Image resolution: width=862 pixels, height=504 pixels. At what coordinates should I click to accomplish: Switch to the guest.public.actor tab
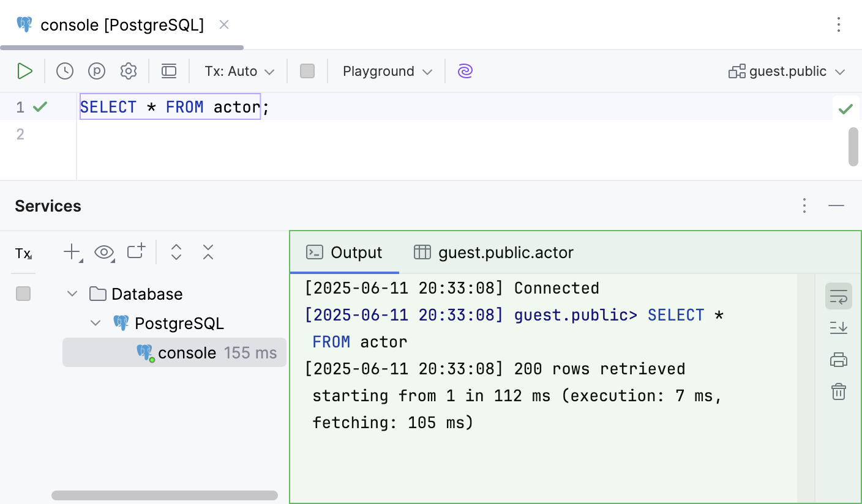click(x=494, y=253)
